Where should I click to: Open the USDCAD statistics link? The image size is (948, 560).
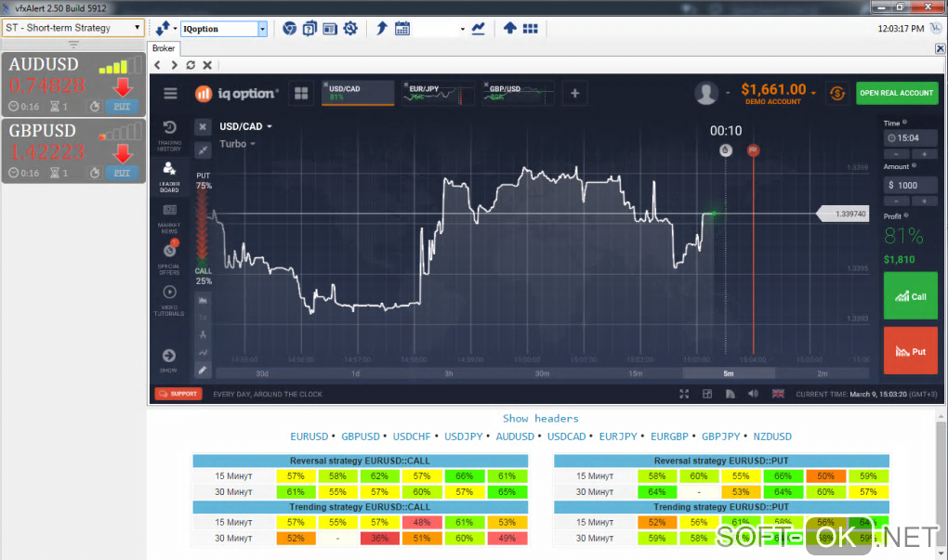(567, 436)
